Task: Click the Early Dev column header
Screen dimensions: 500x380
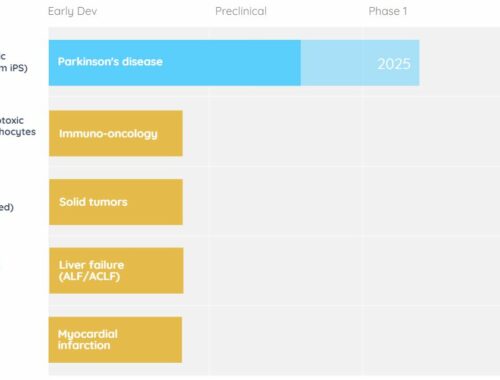Action: pos(73,11)
